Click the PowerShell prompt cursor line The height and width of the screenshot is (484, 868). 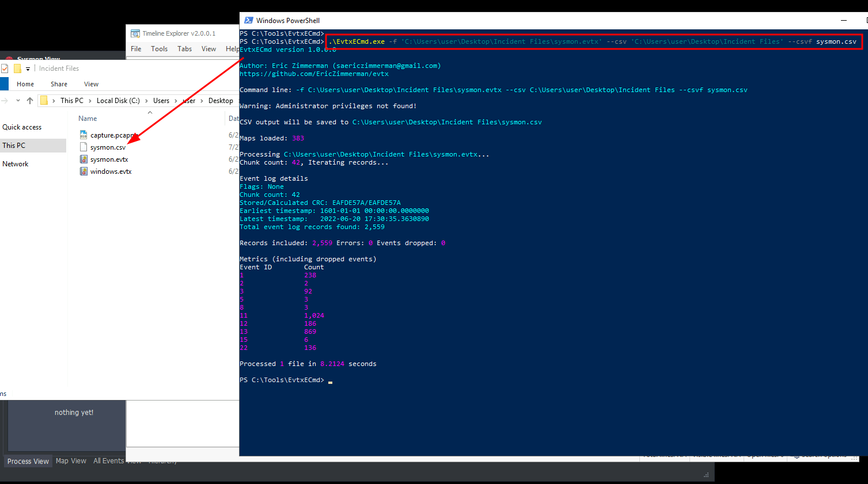coord(286,380)
